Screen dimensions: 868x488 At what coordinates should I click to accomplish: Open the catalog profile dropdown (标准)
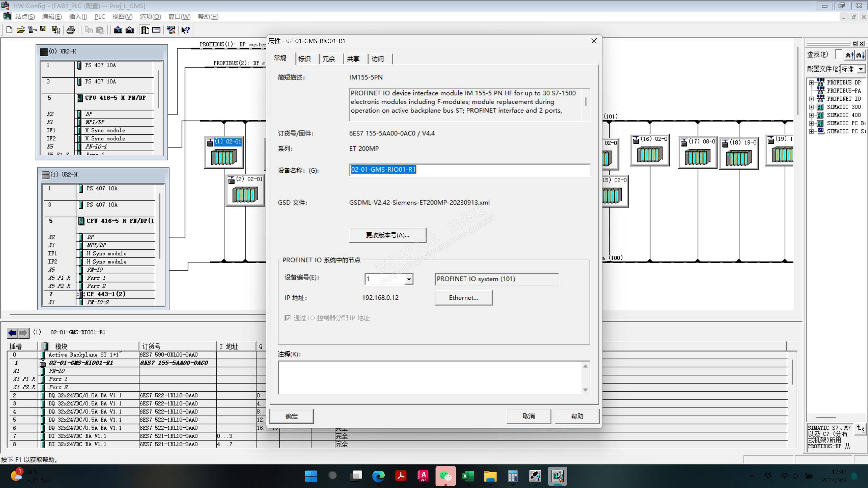(861, 69)
